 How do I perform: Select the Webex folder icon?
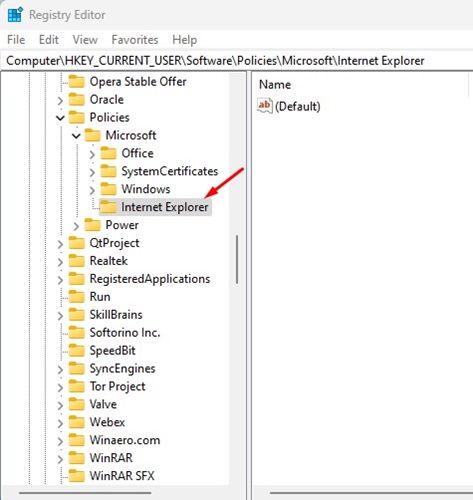[x=77, y=422]
